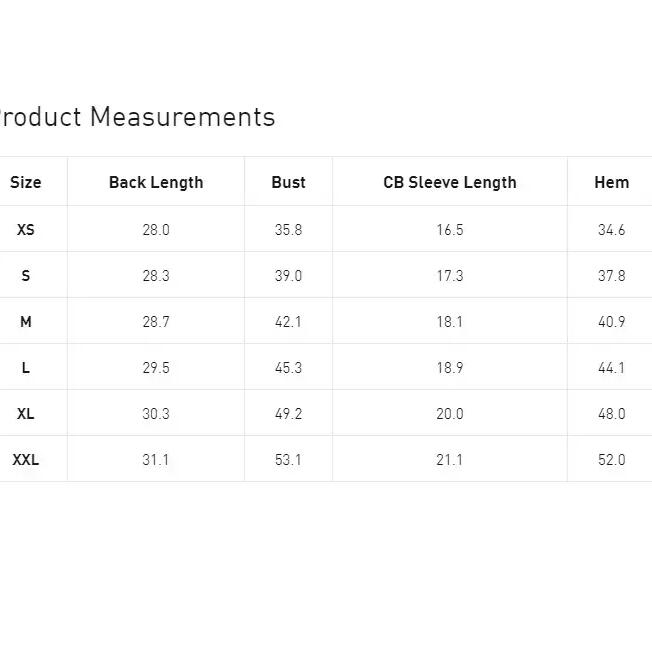
Task: Select the Bust column header
Action: 288,182
